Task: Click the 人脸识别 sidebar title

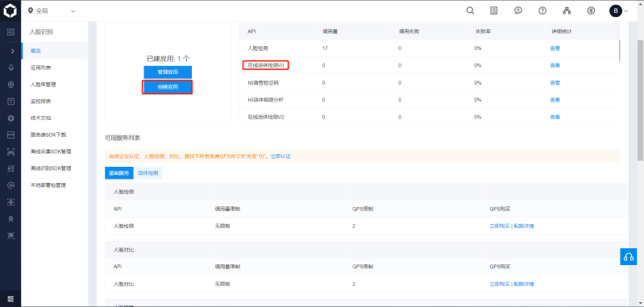Action: 41,32
